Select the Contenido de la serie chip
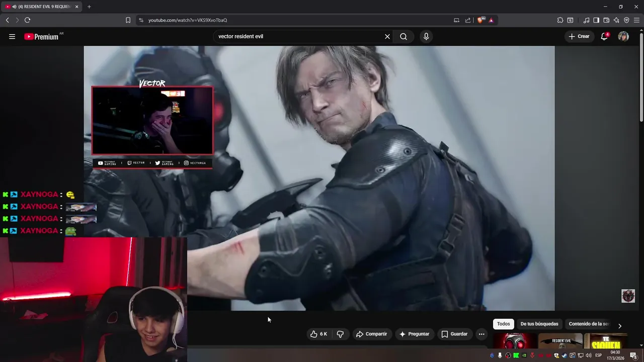 click(x=589, y=324)
